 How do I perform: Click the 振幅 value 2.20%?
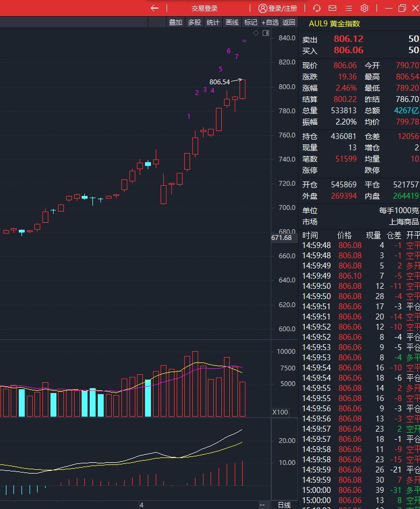[346, 122]
